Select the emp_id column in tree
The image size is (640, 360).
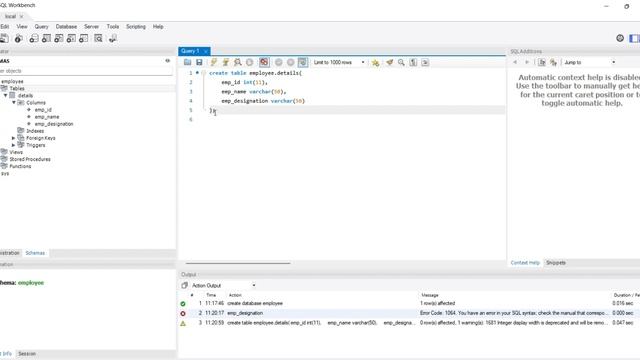coord(43,110)
